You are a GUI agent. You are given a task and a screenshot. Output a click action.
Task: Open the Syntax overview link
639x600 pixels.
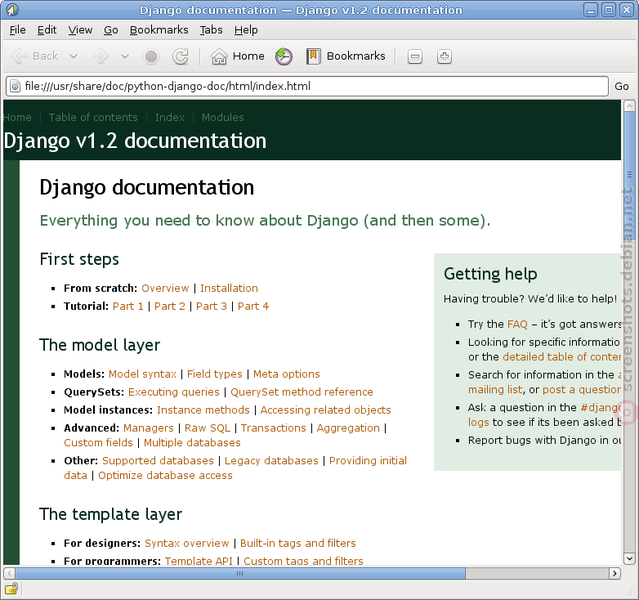(x=187, y=543)
